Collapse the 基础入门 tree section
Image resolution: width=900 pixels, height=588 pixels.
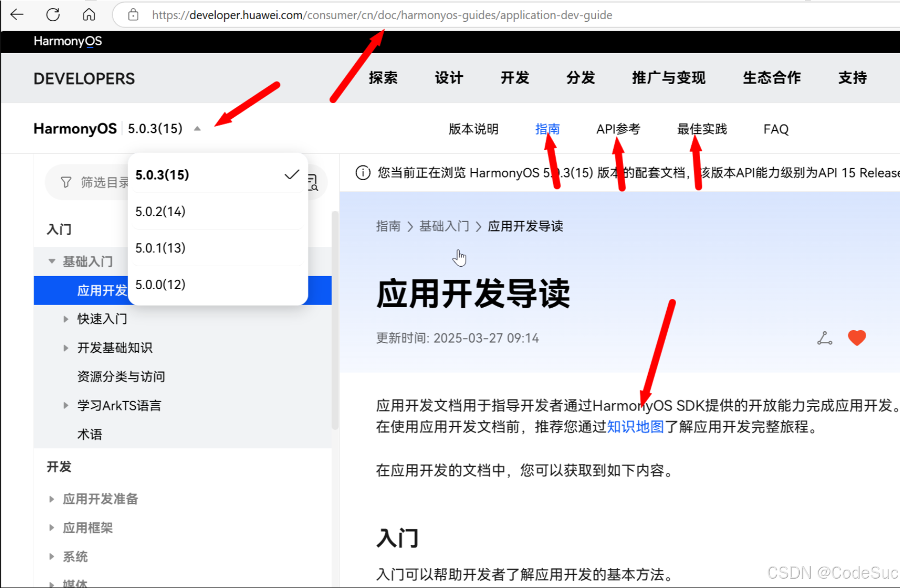click(x=51, y=261)
